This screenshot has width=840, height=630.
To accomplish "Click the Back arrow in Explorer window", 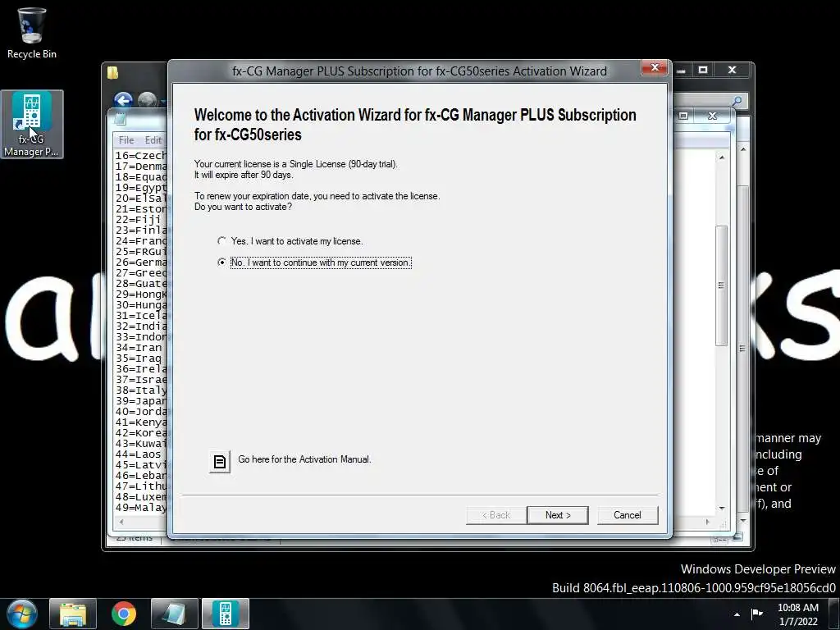I will coord(123,100).
